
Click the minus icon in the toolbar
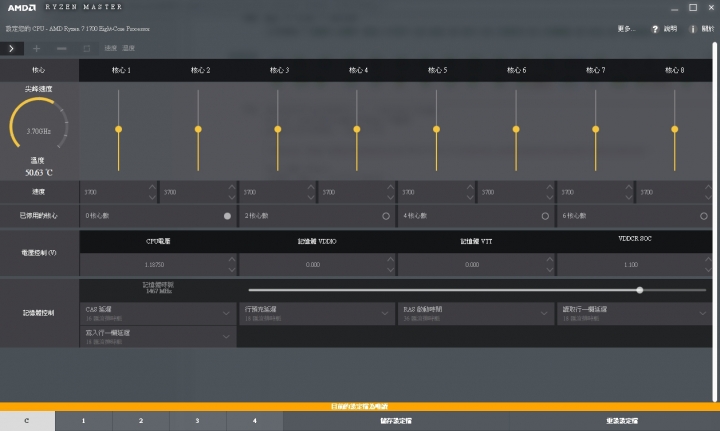click(x=62, y=48)
